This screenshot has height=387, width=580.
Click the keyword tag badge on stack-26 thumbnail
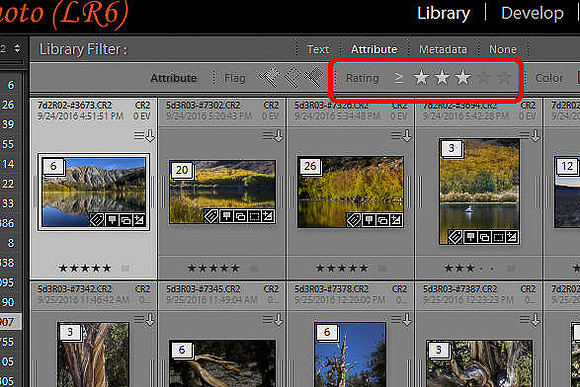354,220
